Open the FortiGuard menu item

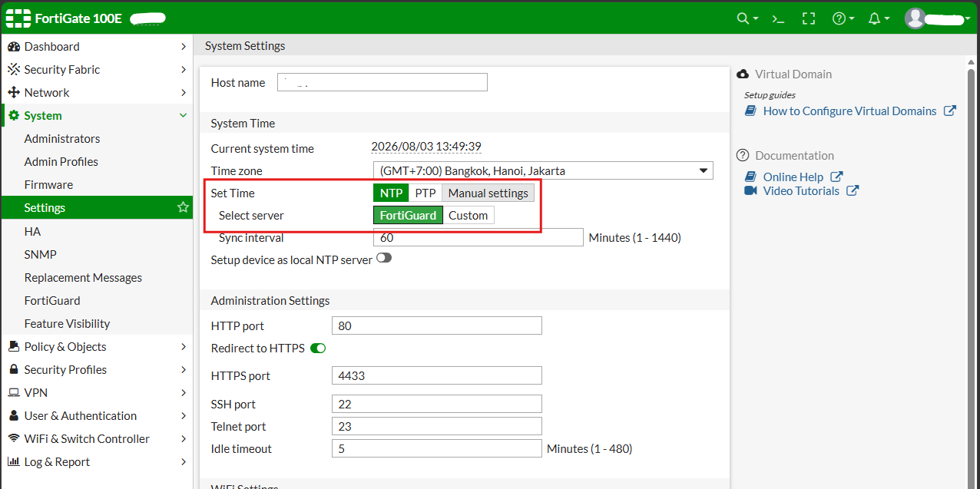point(52,300)
